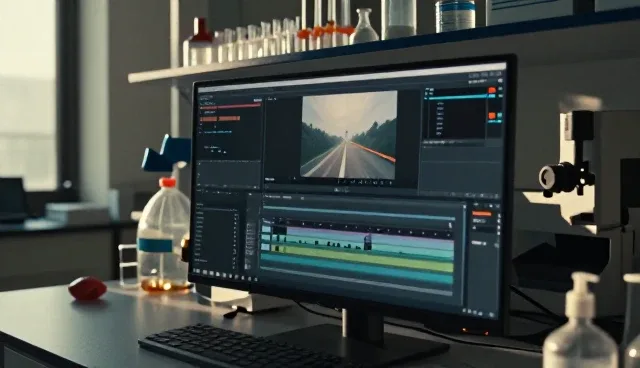
Task: Click the road video preview in the monitor
Action: [x=349, y=135]
